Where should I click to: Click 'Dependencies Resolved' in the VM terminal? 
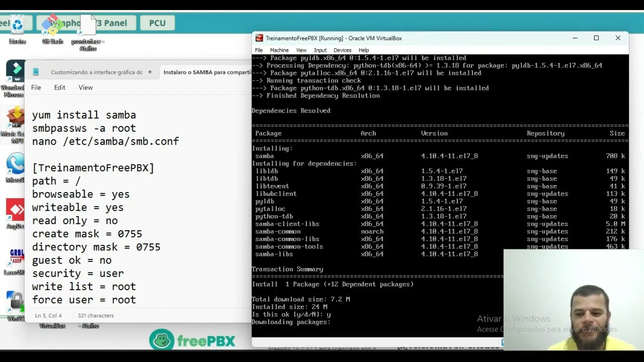point(291,111)
